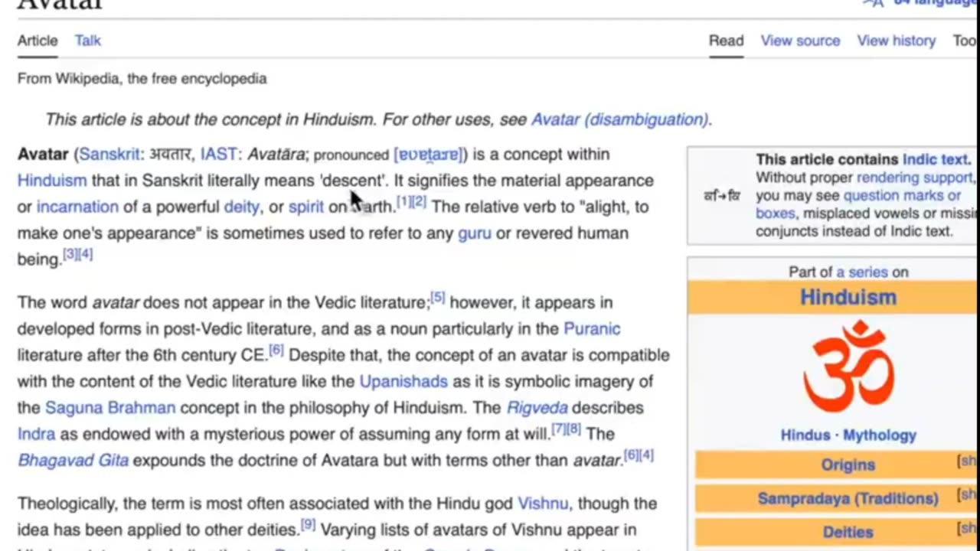
Task: Expand the Sampradaya (Traditions) show toggle
Action: pos(967,495)
